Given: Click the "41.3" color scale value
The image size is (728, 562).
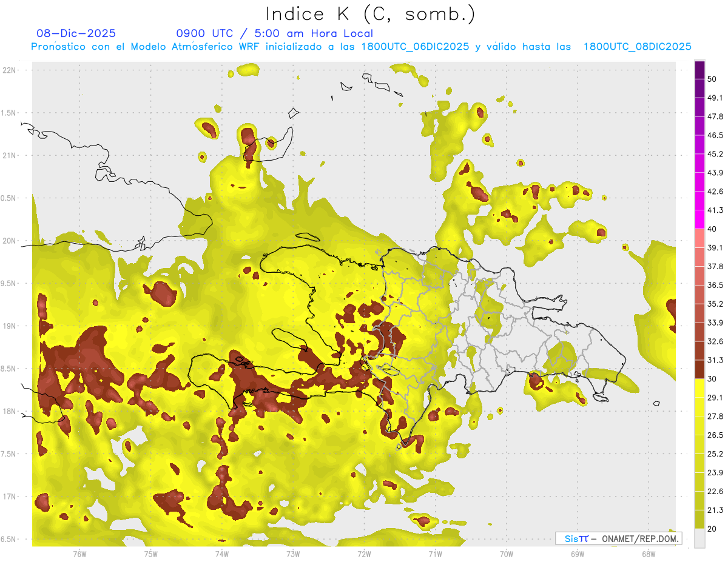Looking at the screenshot, I should (x=715, y=210).
